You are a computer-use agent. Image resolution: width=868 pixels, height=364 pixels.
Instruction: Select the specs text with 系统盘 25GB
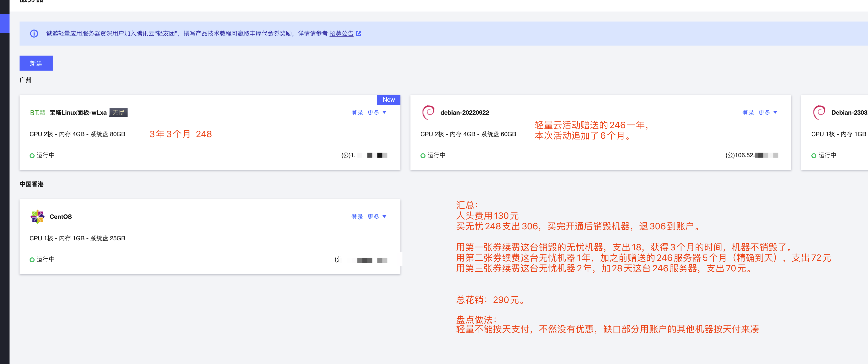77,238
